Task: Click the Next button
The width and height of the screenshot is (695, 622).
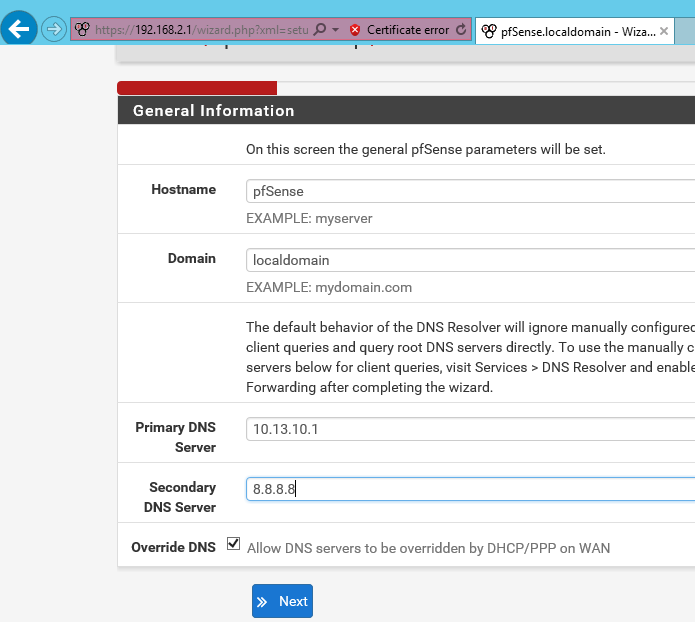Action: point(282,601)
